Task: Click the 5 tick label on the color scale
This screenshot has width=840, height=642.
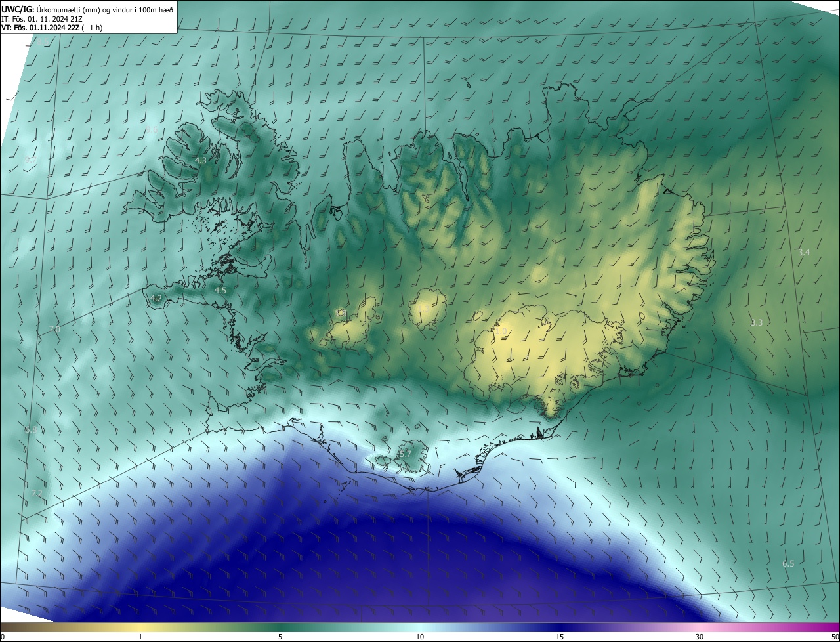Action: point(280,637)
